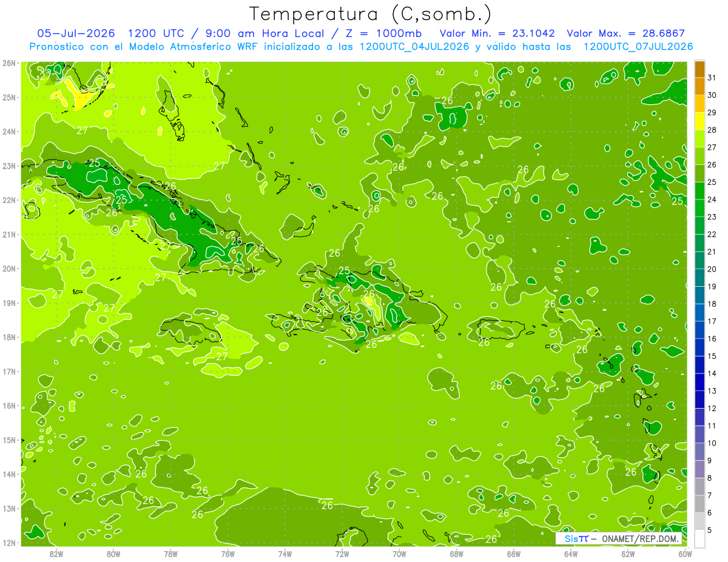
Task: Pick the yellow swatch between 28 and 29
Action: 699,122
